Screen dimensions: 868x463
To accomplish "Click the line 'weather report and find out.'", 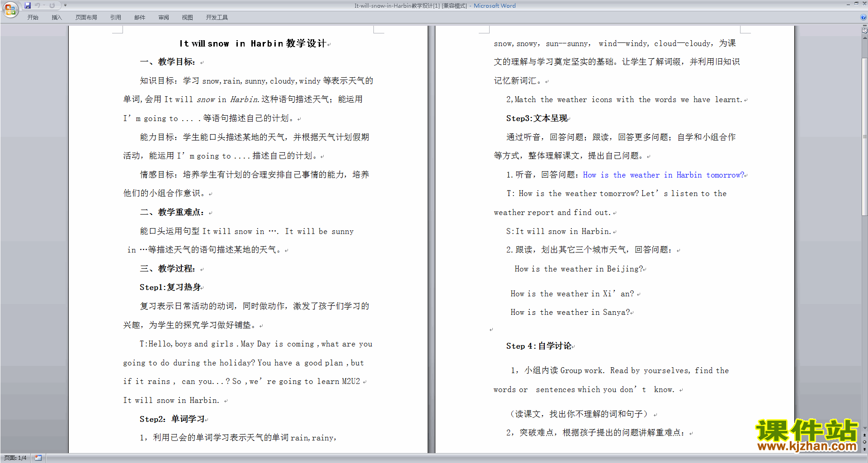I will tap(552, 212).
